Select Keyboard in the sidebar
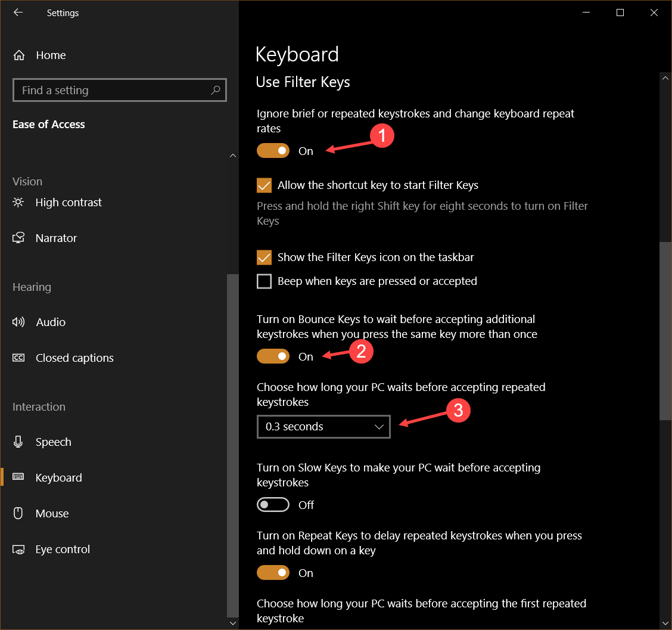This screenshot has width=672, height=630. click(x=59, y=478)
